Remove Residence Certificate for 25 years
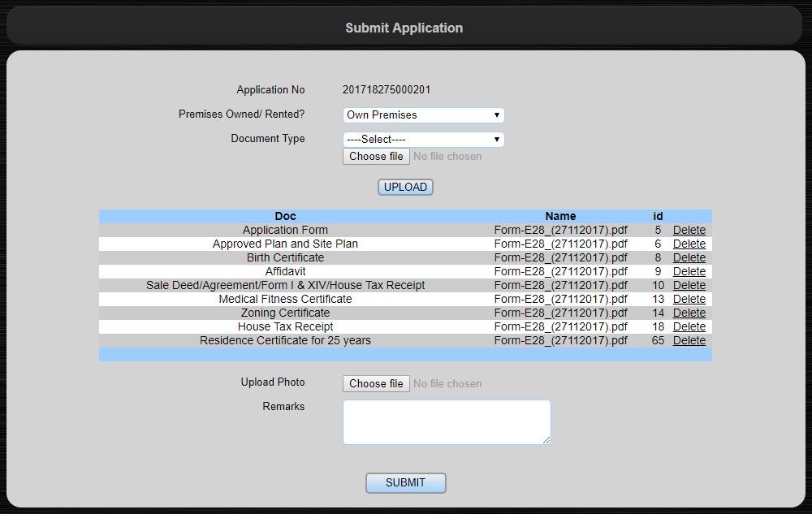 click(x=689, y=341)
